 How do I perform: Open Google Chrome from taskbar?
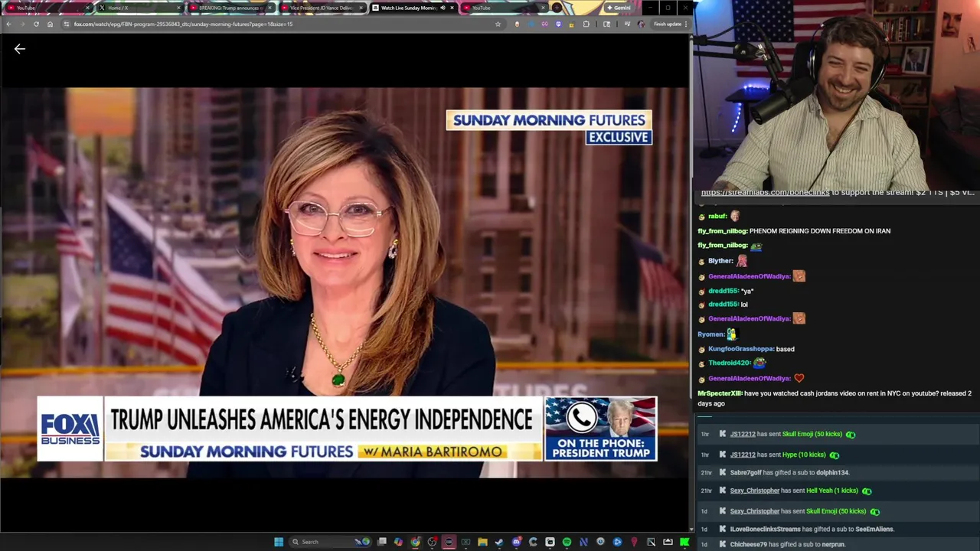[x=415, y=542]
